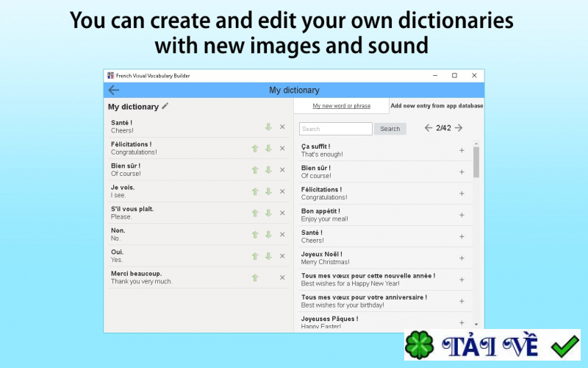Move Non. entry up
Image resolution: width=588 pixels, height=368 pixels.
255,234
